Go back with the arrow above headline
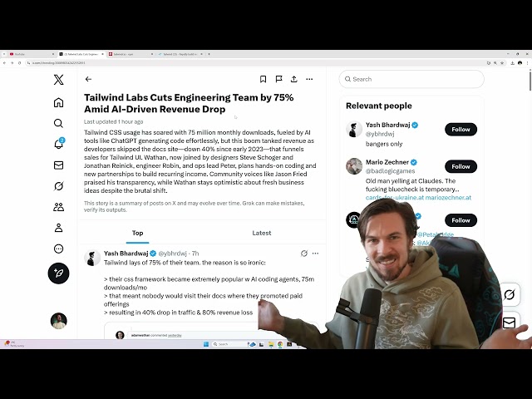 click(88, 79)
